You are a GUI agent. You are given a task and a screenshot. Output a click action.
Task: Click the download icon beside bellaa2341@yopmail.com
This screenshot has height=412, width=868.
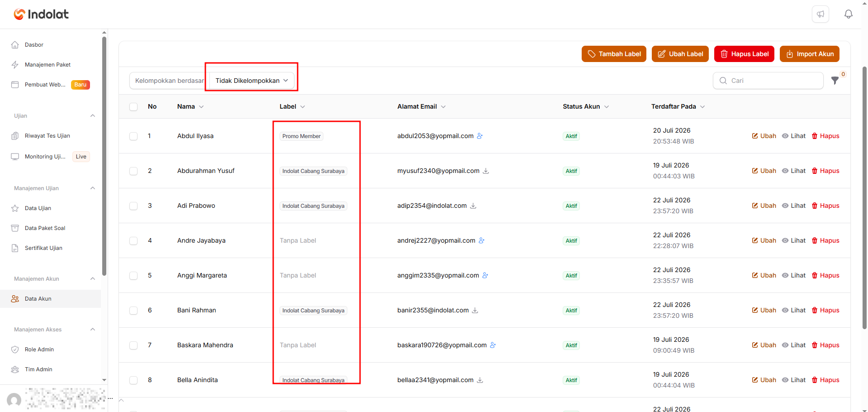(x=480, y=380)
